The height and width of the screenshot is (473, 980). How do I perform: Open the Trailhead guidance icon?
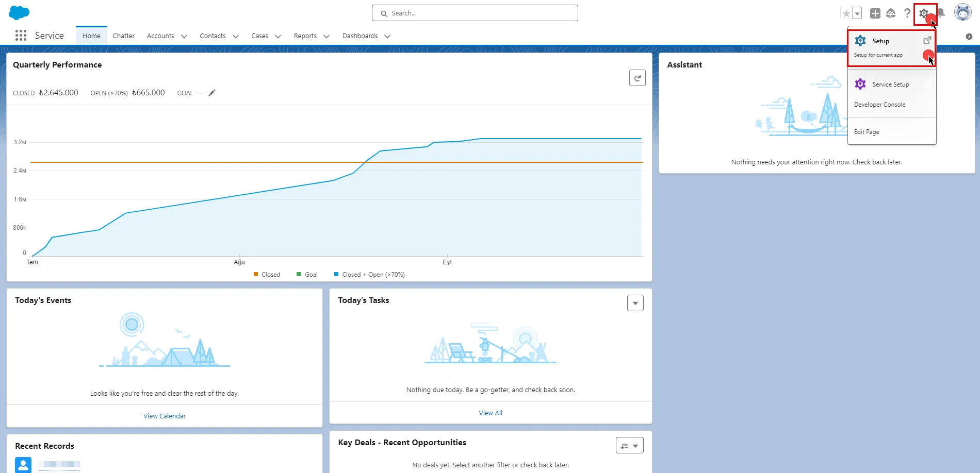(891, 13)
